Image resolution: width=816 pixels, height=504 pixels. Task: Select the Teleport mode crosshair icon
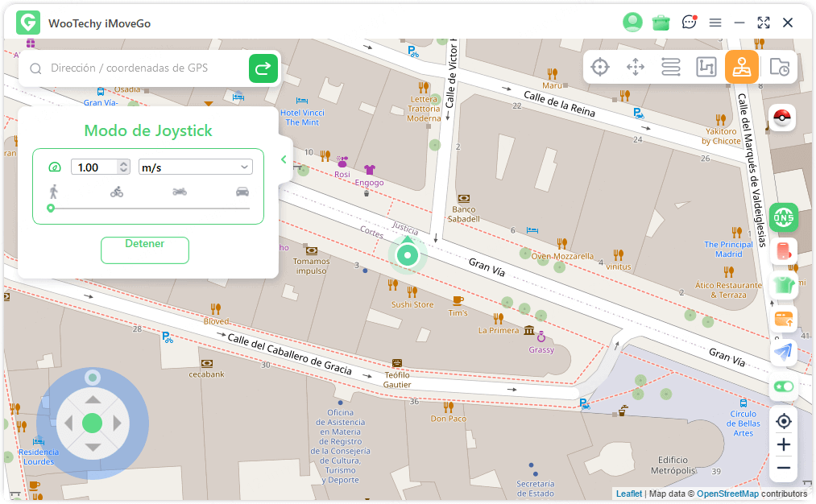coord(600,67)
